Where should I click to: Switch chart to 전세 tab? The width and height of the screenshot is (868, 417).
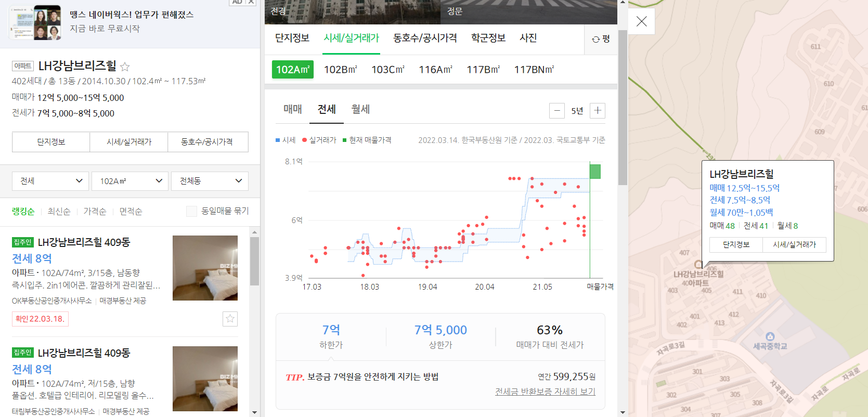[x=327, y=109]
